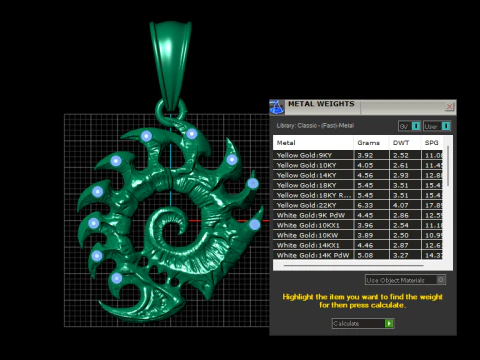
Task: Click the Use Object Materials button
Action: (x=405, y=280)
